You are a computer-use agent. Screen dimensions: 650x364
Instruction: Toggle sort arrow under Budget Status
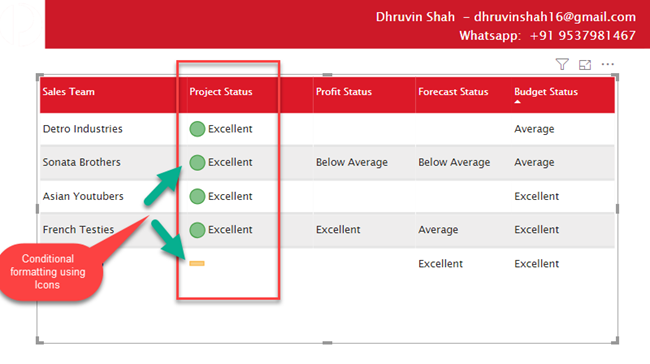tap(517, 102)
